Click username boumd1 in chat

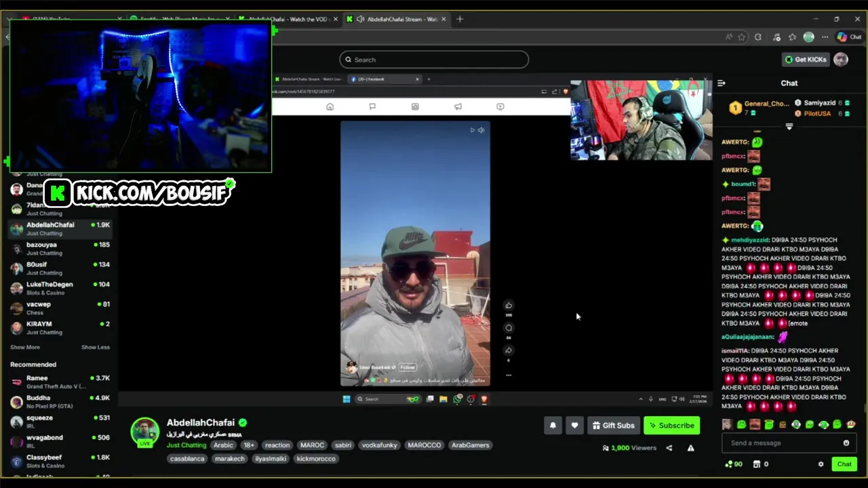click(x=743, y=184)
